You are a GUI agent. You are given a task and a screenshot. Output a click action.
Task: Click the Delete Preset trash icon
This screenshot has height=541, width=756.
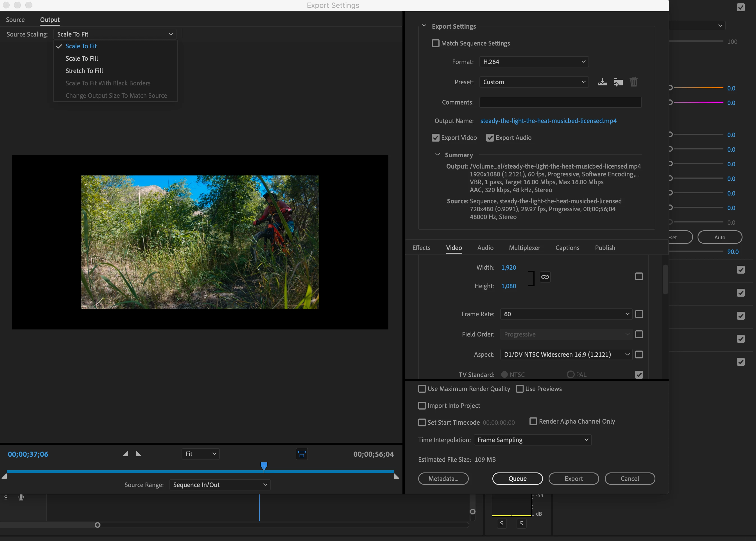click(633, 82)
